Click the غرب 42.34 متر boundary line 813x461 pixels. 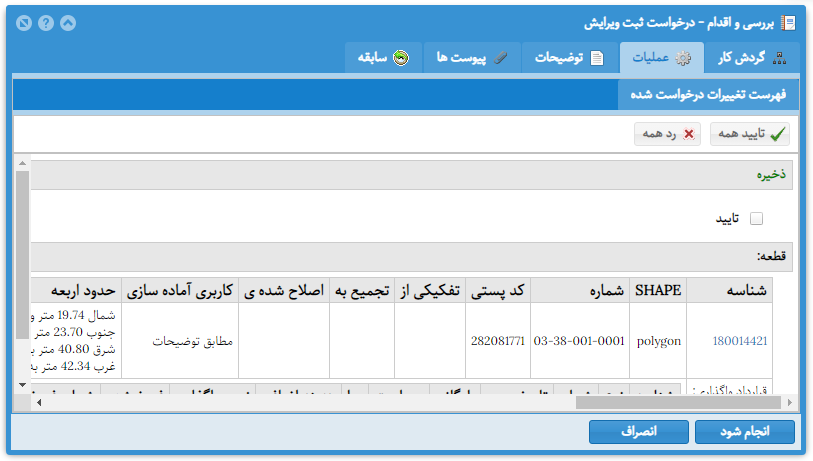(73, 366)
